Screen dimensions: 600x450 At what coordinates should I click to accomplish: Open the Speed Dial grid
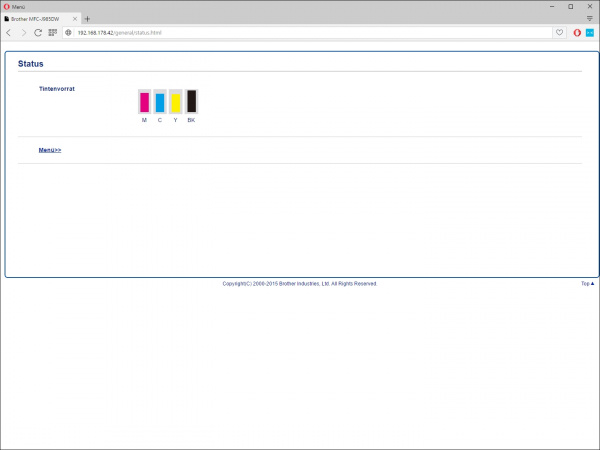click(52, 32)
